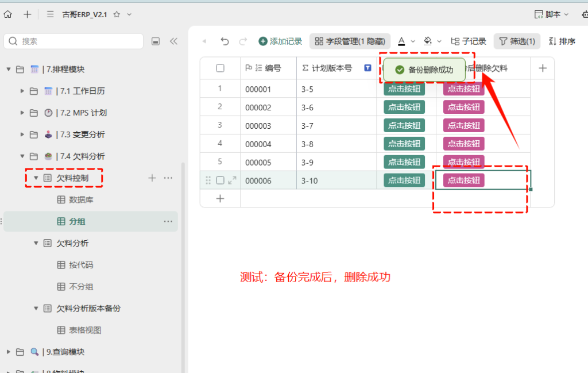Collapse the 欠料分析版本备份 node

coord(36,309)
